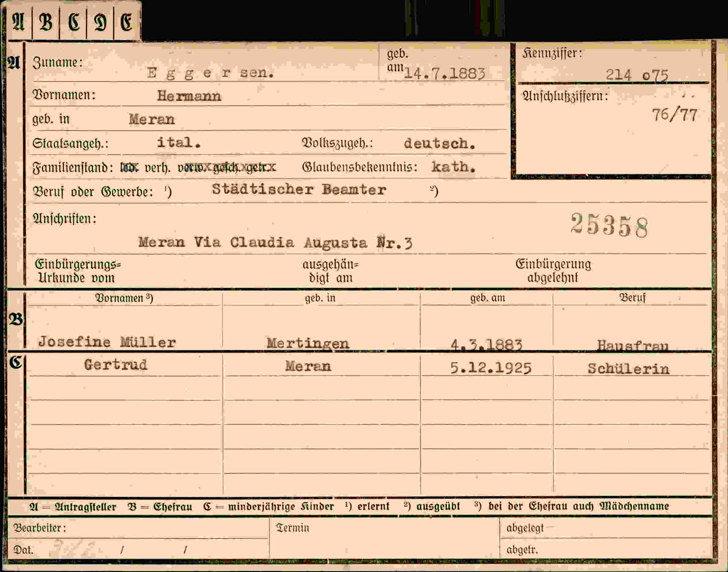Click the index tab letter B

[46, 23]
